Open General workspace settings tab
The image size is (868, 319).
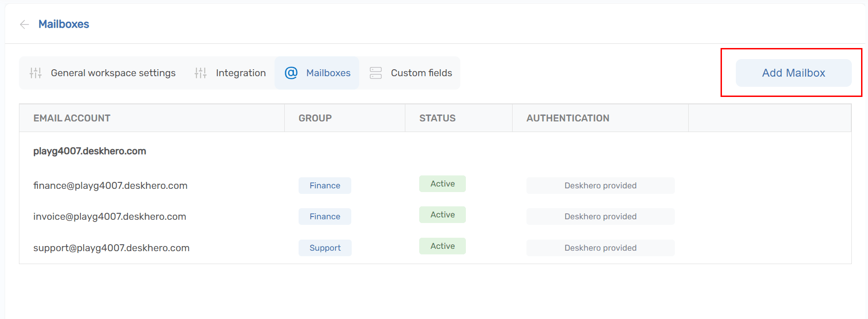113,73
